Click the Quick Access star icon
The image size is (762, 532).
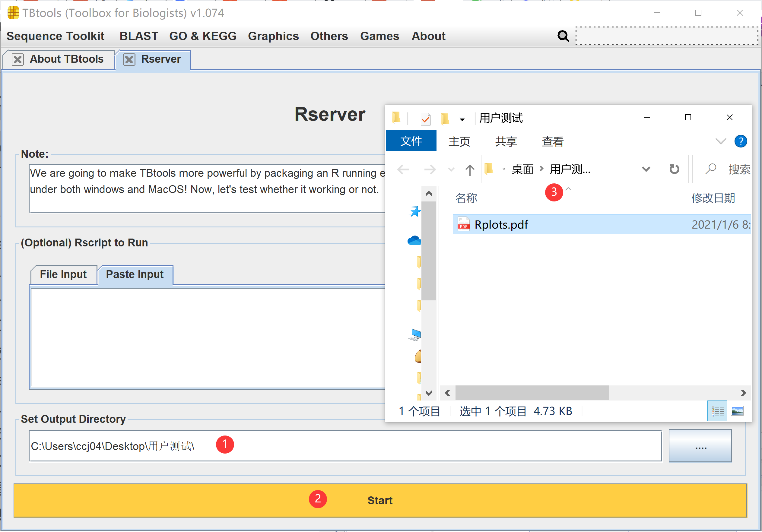(x=415, y=211)
